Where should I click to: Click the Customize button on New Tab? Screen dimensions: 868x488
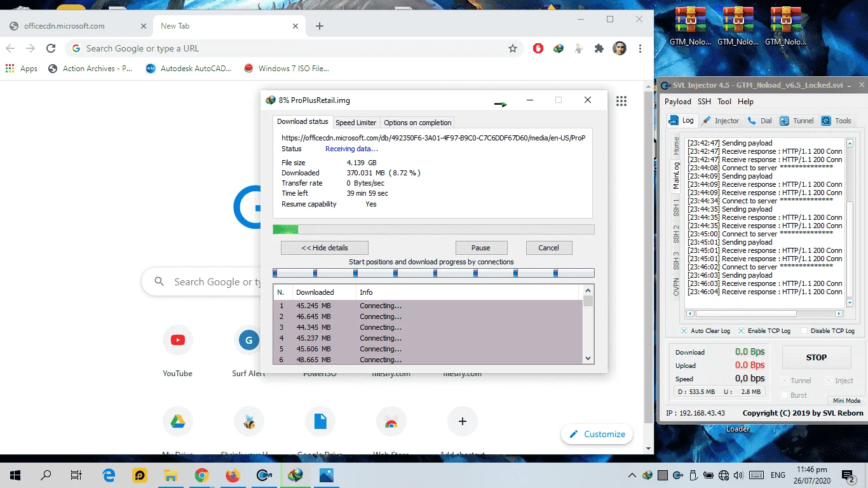tap(597, 434)
